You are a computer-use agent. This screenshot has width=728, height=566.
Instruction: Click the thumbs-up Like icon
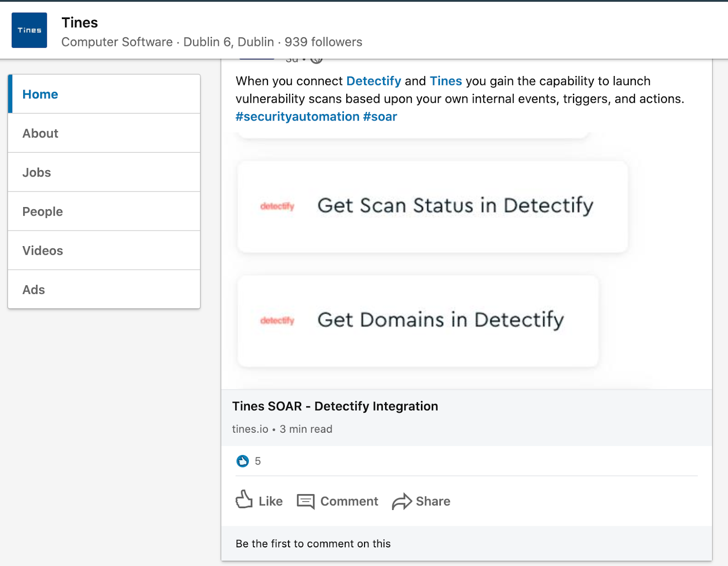coord(244,500)
